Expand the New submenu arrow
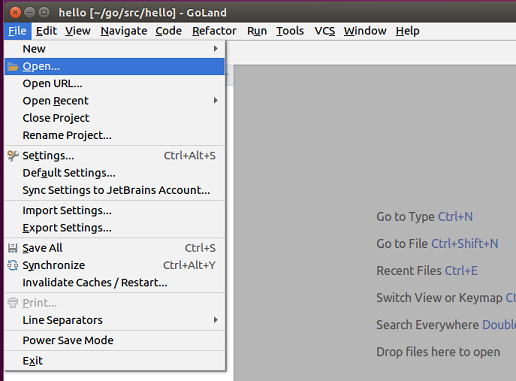 coord(216,49)
